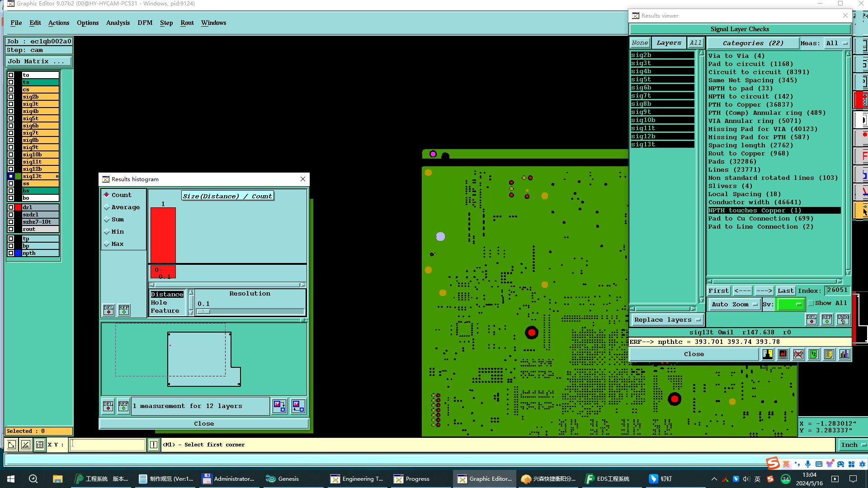Screen dimensions: 868x488
Task: Click the crossed-out REF icon
Action: [798, 354]
